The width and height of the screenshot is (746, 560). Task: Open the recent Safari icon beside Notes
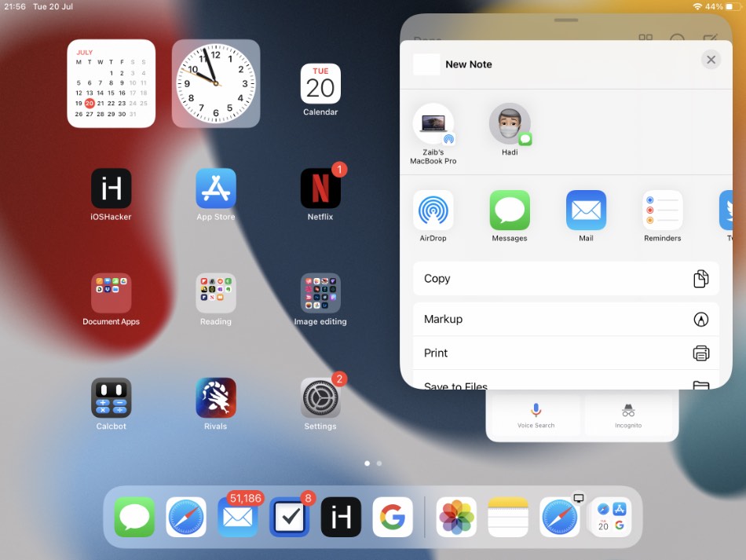(559, 517)
